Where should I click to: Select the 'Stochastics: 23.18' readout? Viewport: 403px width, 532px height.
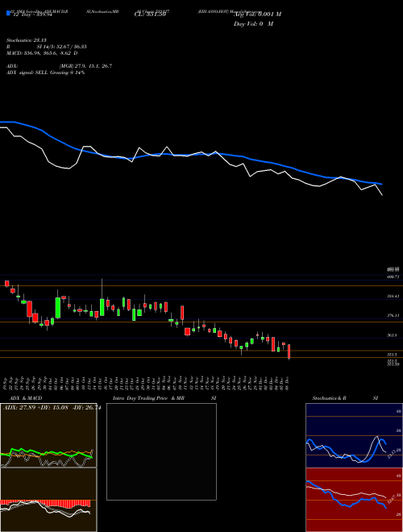(x=26, y=40)
